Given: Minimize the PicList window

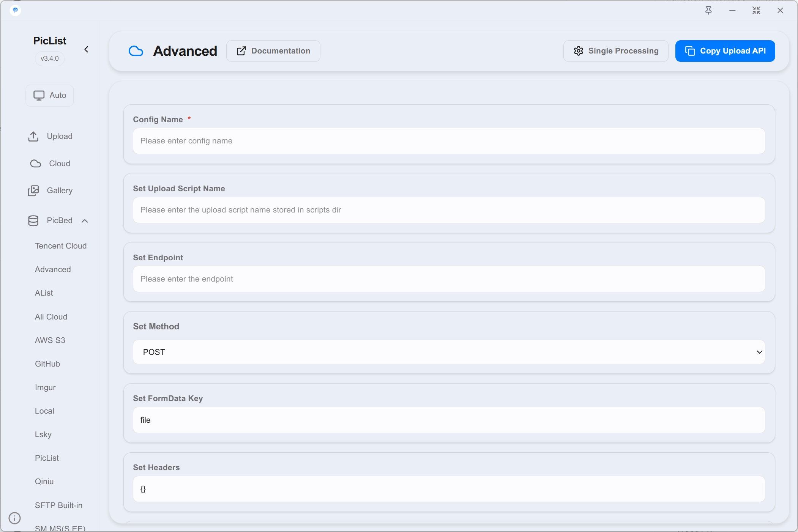Looking at the screenshot, I should [x=732, y=11].
